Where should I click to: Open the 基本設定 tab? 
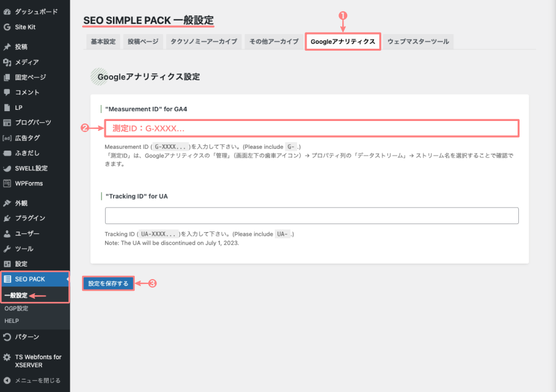point(103,41)
